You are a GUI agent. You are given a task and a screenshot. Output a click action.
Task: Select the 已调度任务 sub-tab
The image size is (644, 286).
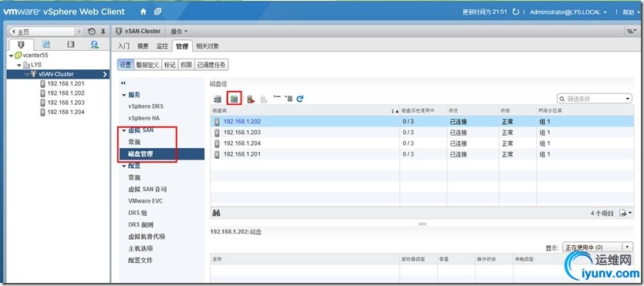211,65
